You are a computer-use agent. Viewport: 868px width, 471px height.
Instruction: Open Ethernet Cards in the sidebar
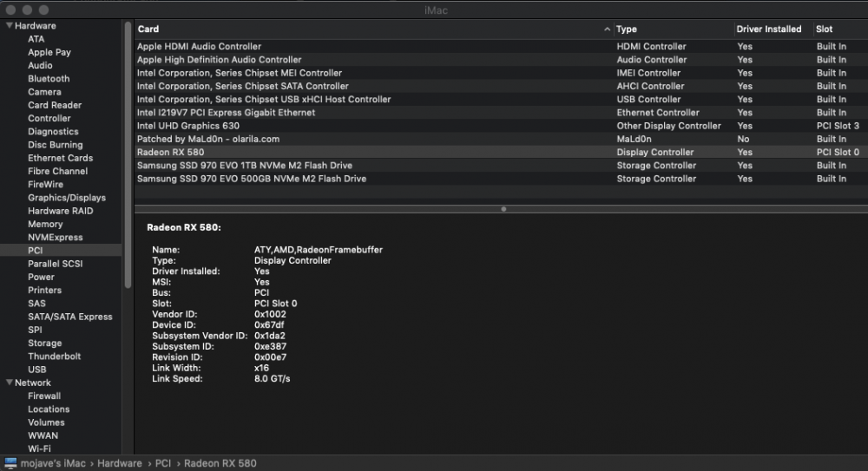(61, 158)
